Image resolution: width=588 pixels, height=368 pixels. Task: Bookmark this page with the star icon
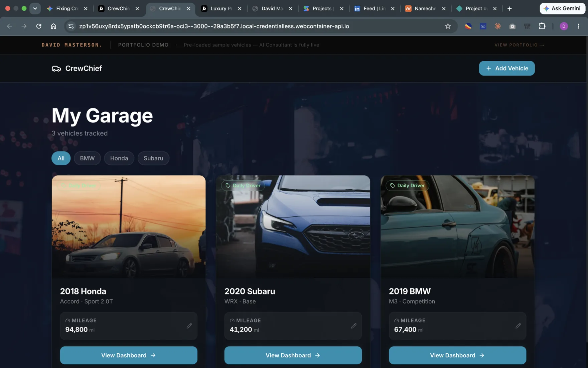pyautogui.click(x=448, y=26)
